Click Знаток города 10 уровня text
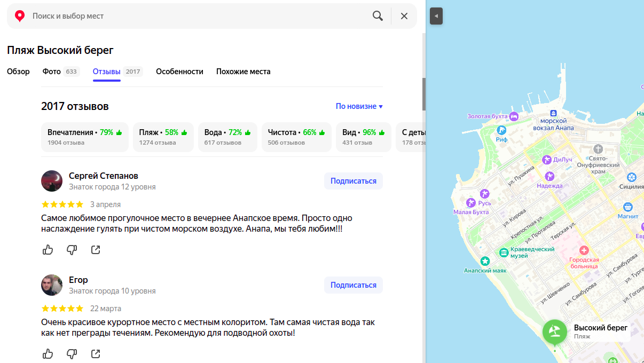644x363 pixels. 112,291
